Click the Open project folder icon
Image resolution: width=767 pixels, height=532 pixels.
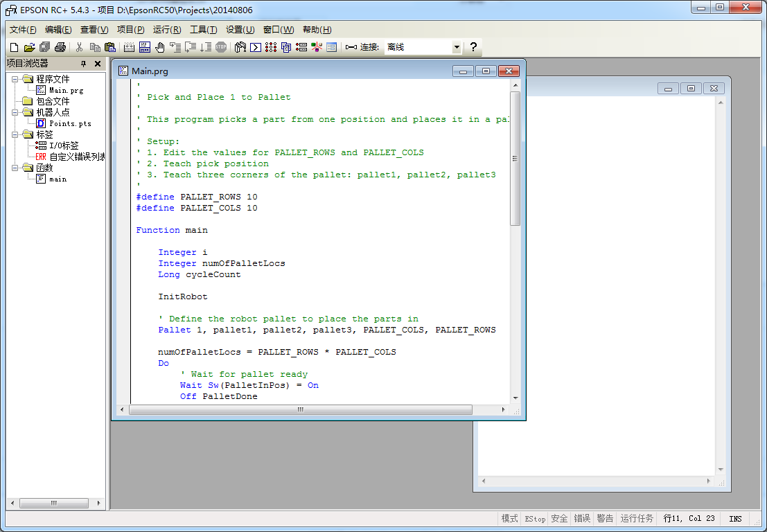point(29,47)
